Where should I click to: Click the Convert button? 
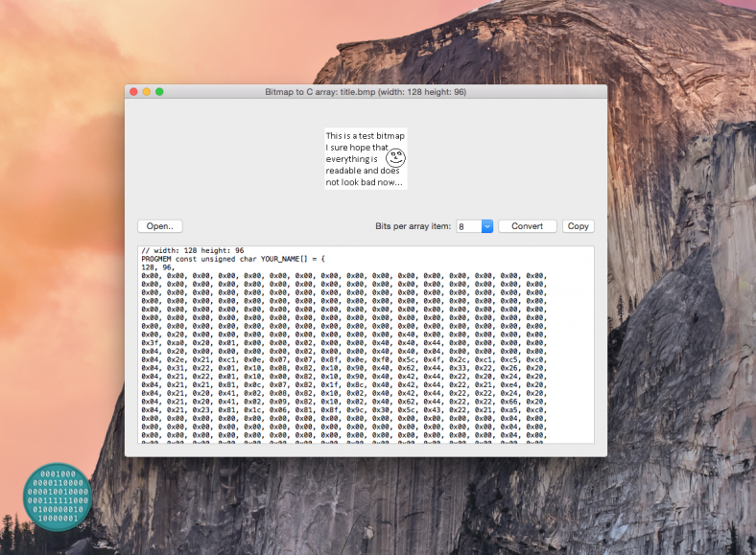(x=527, y=226)
